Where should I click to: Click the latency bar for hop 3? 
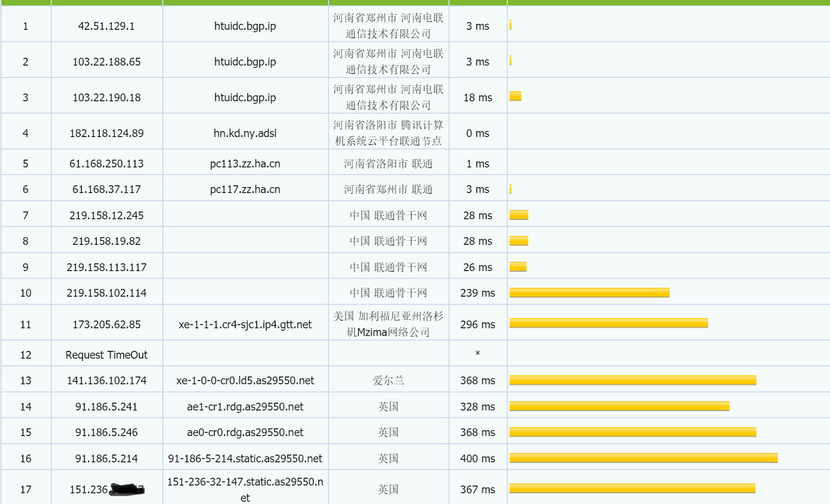point(515,96)
